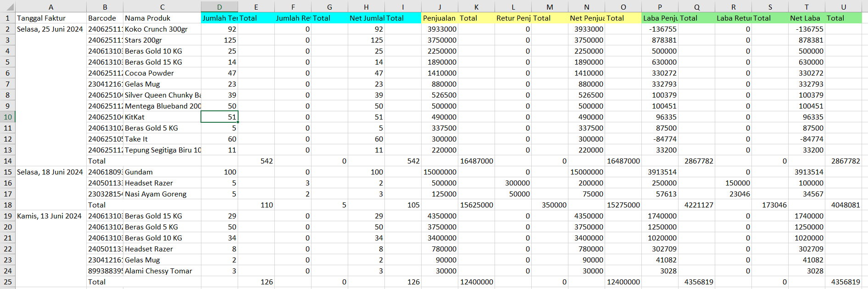This screenshot has height=289, width=868.
Task: Select the cell showing 4048081
Action: [x=843, y=205]
